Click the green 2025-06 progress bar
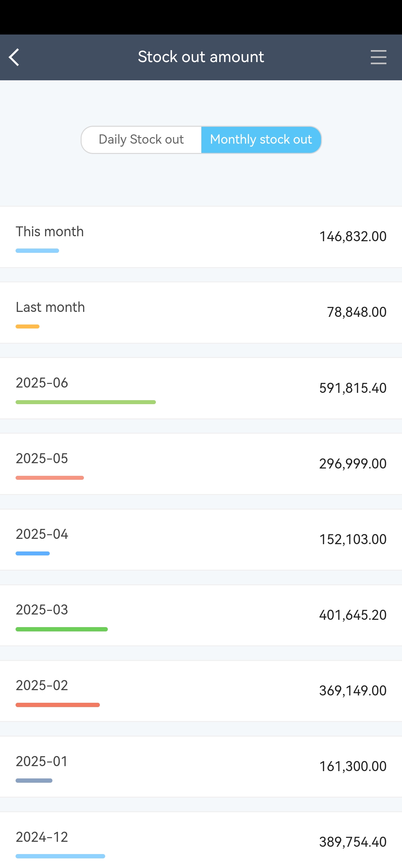The image size is (402, 868). 86,402
